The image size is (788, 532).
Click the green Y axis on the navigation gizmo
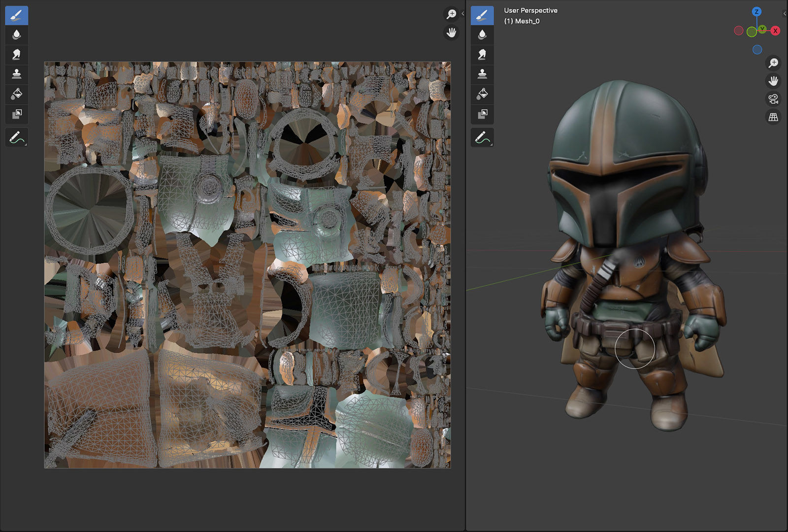click(762, 29)
